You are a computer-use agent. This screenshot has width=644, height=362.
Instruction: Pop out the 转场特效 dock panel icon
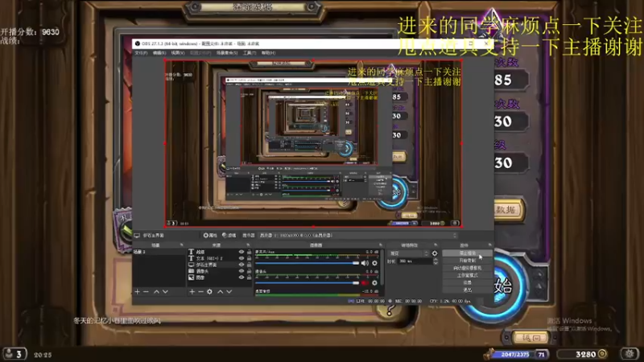point(436,245)
